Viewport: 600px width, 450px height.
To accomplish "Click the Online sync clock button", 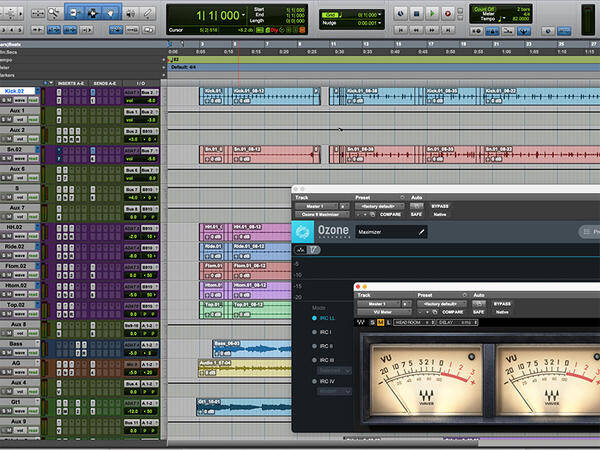I will tap(401, 14).
